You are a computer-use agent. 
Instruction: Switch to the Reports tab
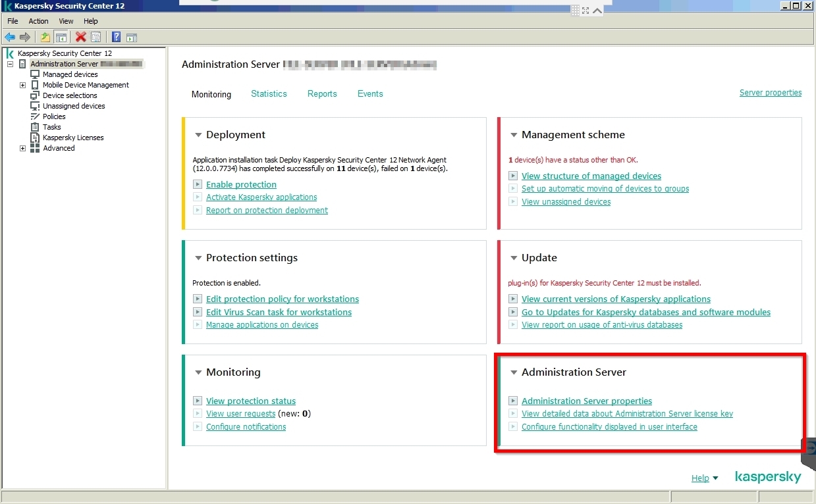(x=322, y=93)
